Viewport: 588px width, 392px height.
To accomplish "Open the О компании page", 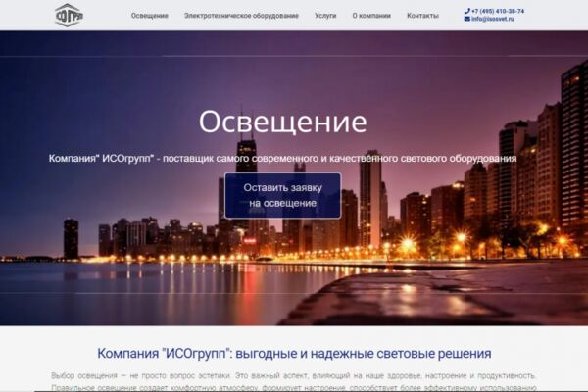I will tap(371, 16).
